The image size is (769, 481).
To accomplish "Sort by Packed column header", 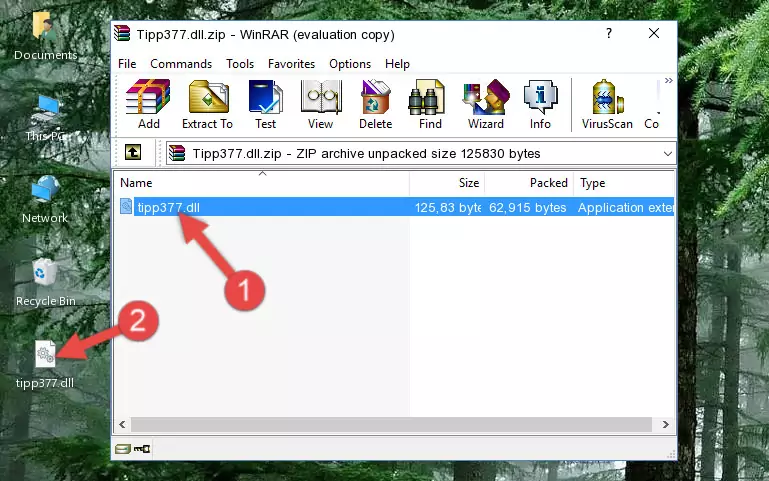I will pos(529,183).
